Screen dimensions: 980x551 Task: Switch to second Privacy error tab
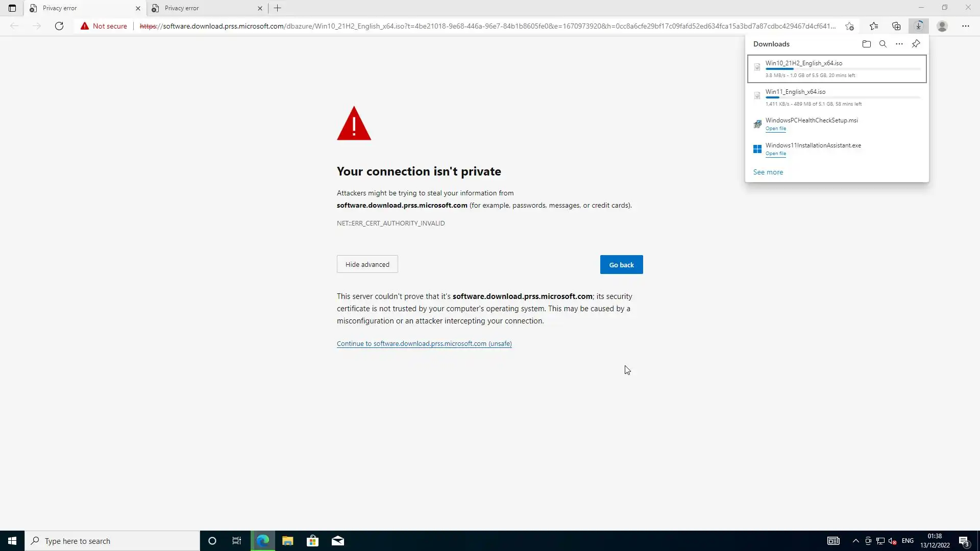pos(204,8)
